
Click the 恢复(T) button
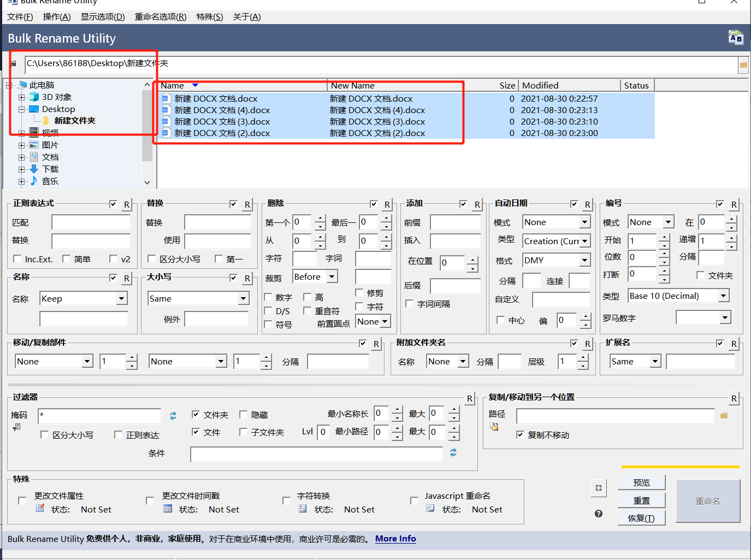(x=642, y=518)
